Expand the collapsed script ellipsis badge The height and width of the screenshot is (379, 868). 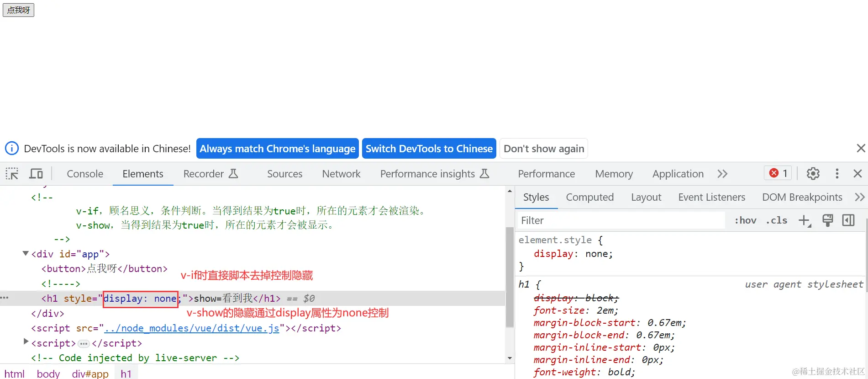84,343
